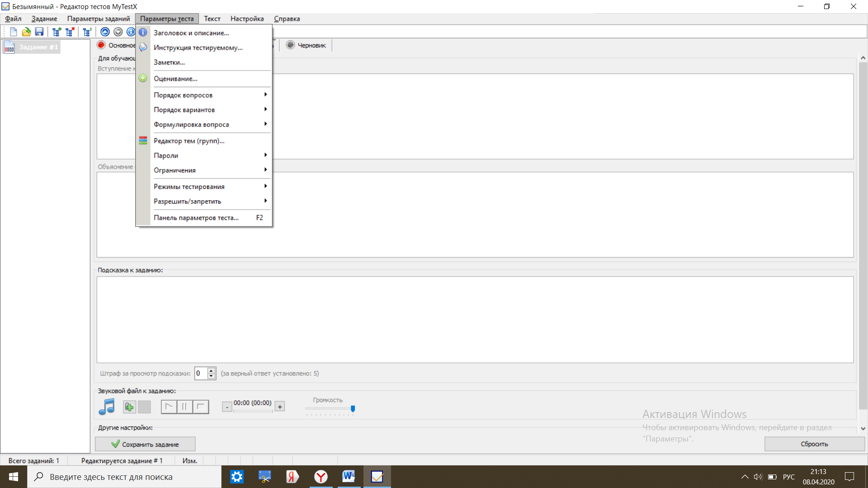Increase the hint penalty stepper value
This screenshot has width=868, height=488.
pyautogui.click(x=211, y=371)
